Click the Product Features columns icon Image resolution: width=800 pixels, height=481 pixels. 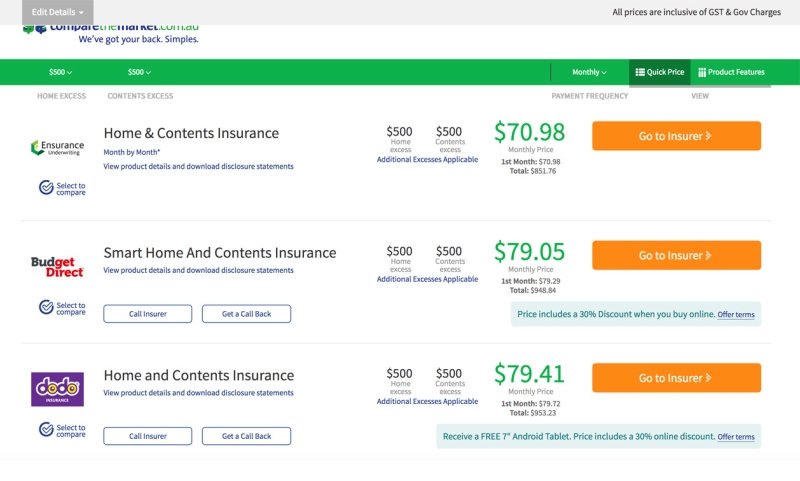tap(702, 72)
